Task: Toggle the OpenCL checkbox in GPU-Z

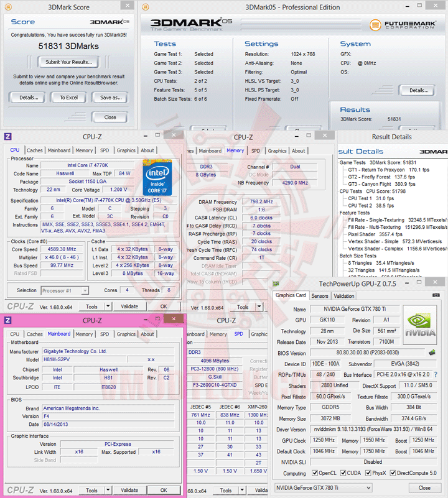Action: [x=315, y=473]
